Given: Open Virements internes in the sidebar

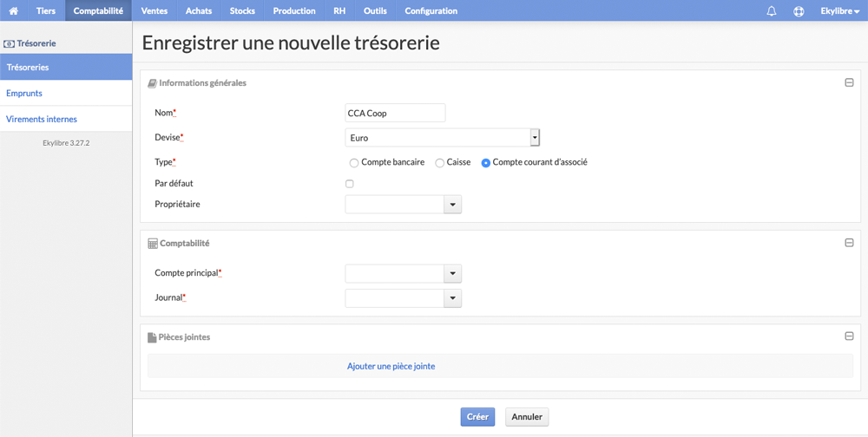Looking at the screenshot, I should pyautogui.click(x=66, y=119).
